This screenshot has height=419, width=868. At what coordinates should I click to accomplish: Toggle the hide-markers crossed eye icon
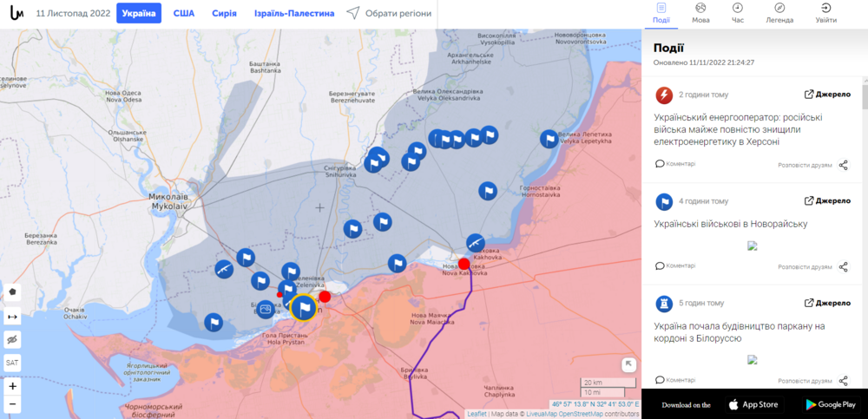[x=12, y=339]
